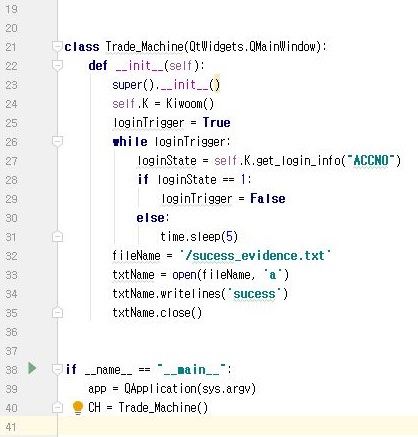
Task: Collapse the if __name__ block fold marker
Action: tap(57, 369)
